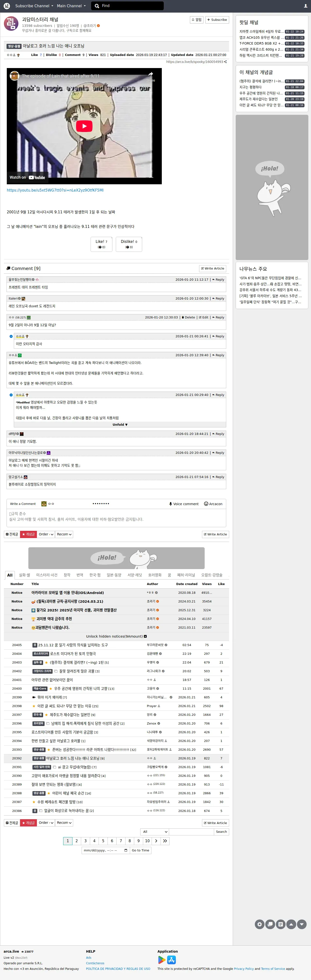Screen dimensions: 311x980
Task: Click the star icon on 어린이 채널 폐국 순간
Action: pyautogui.click(x=49, y=793)
